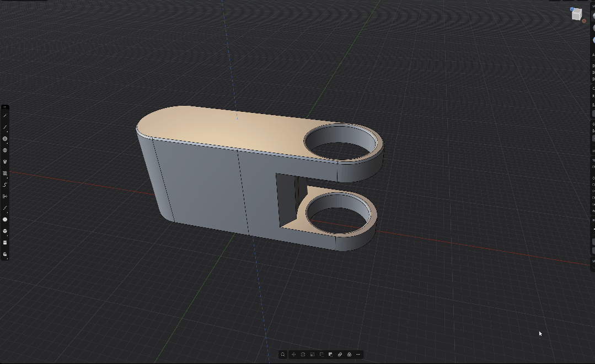Open the command search magnifier
This screenshot has width=595, height=364.
click(x=283, y=355)
